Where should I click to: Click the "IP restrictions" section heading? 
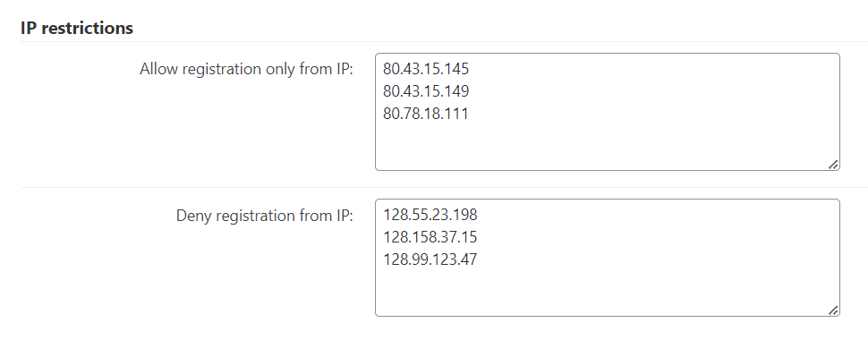77,28
